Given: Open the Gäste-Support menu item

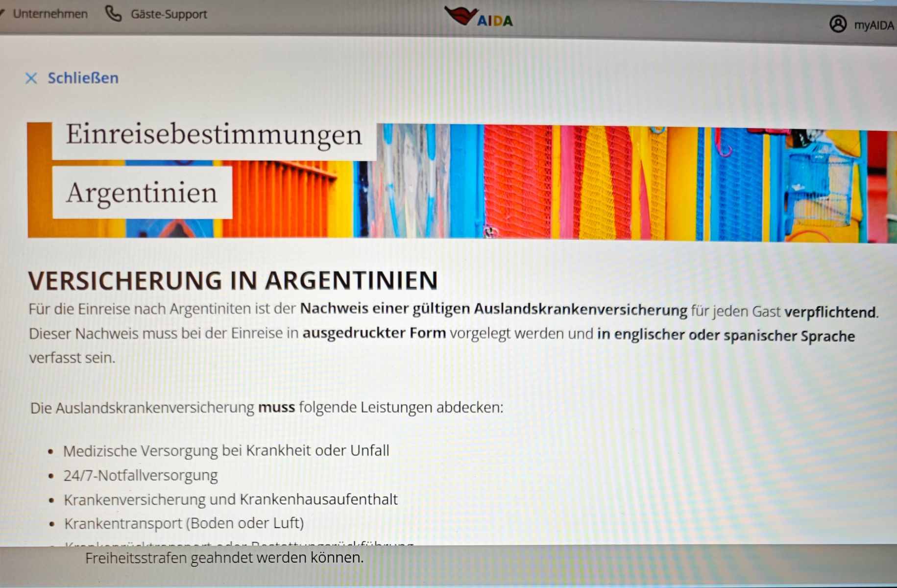Looking at the screenshot, I should click(x=169, y=14).
